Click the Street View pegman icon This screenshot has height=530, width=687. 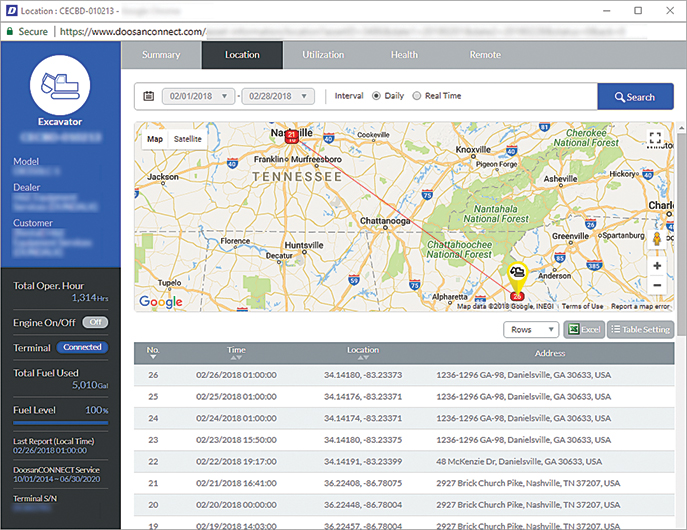(657, 240)
